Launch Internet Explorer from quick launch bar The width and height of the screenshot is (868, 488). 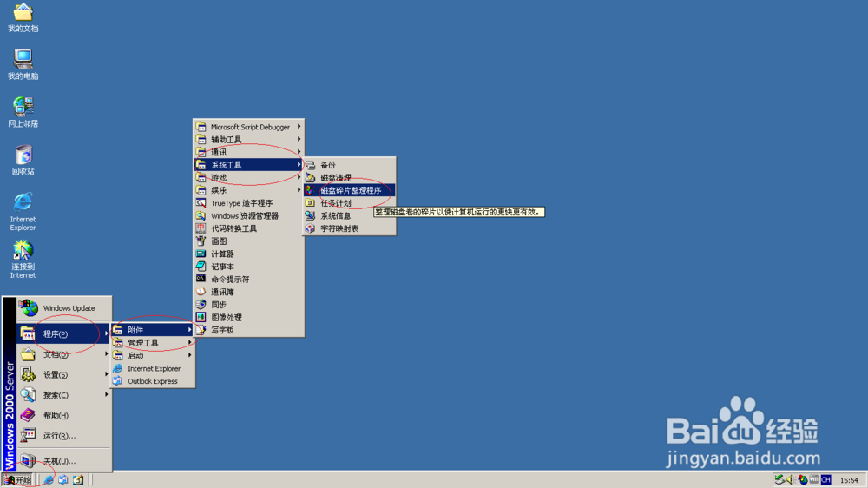[x=49, y=479]
